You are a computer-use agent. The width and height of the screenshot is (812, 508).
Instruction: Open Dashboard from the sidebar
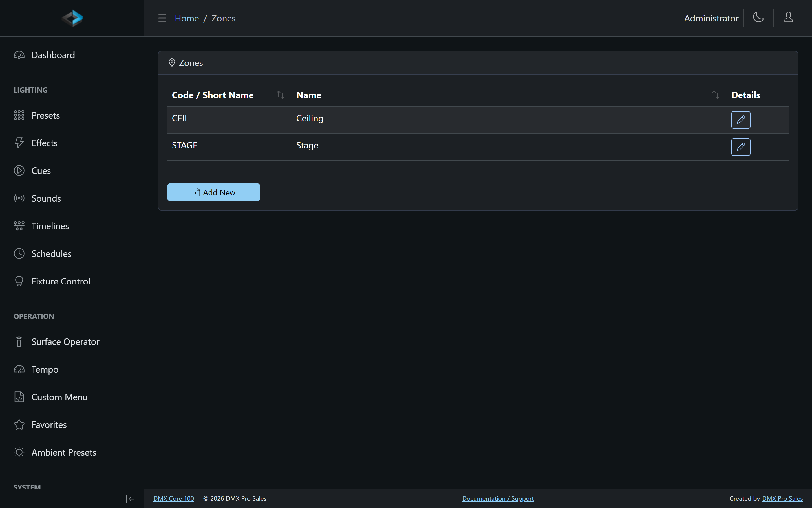72,55
